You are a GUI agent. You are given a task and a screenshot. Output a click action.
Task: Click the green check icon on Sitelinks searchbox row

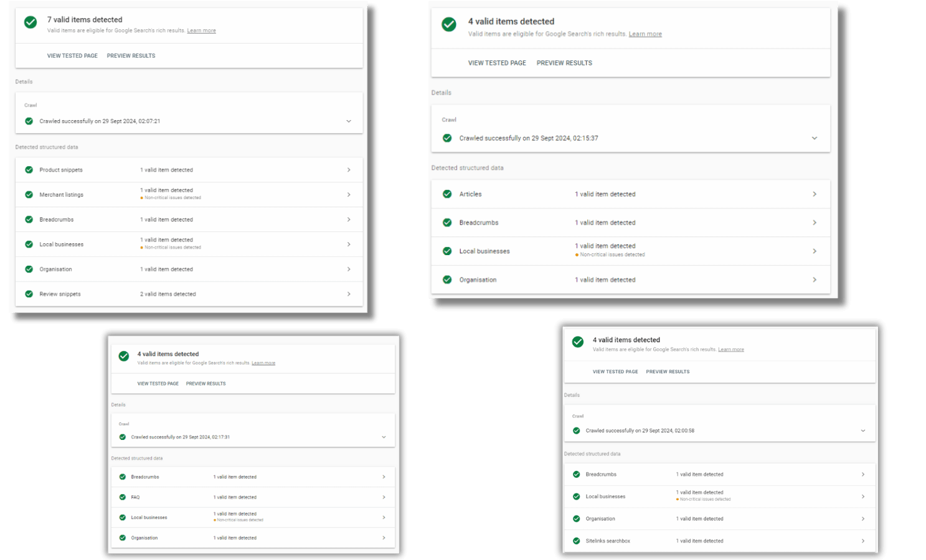point(577,541)
